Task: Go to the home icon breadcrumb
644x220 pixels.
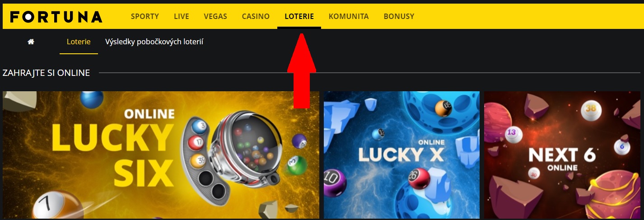Action: click(x=31, y=42)
